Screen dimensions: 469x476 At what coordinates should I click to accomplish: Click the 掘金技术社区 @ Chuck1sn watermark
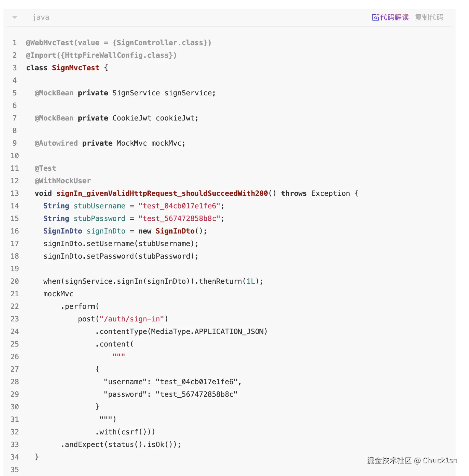pos(412,460)
